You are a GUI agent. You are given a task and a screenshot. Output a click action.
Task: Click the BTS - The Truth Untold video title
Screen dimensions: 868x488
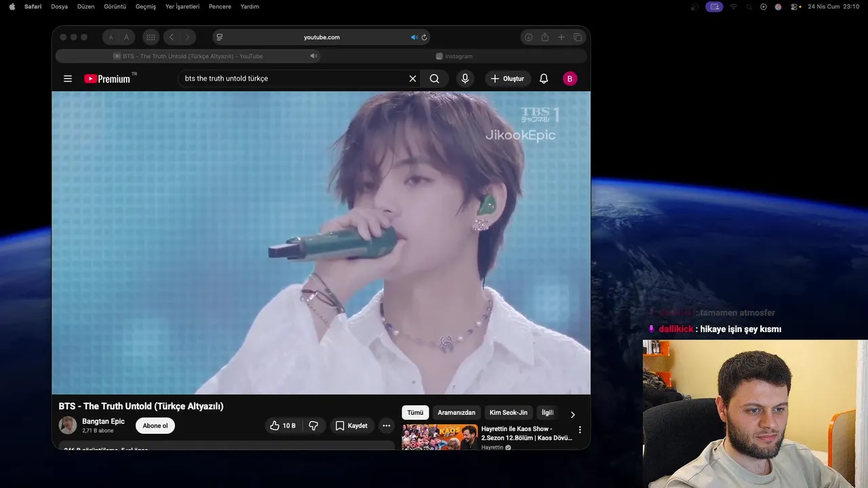pyautogui.click(x=141, y=406)
